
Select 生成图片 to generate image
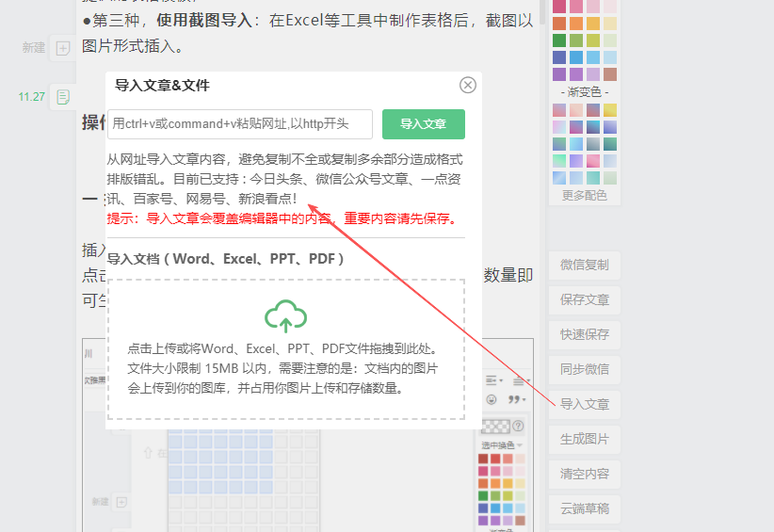tap(584, 439)
